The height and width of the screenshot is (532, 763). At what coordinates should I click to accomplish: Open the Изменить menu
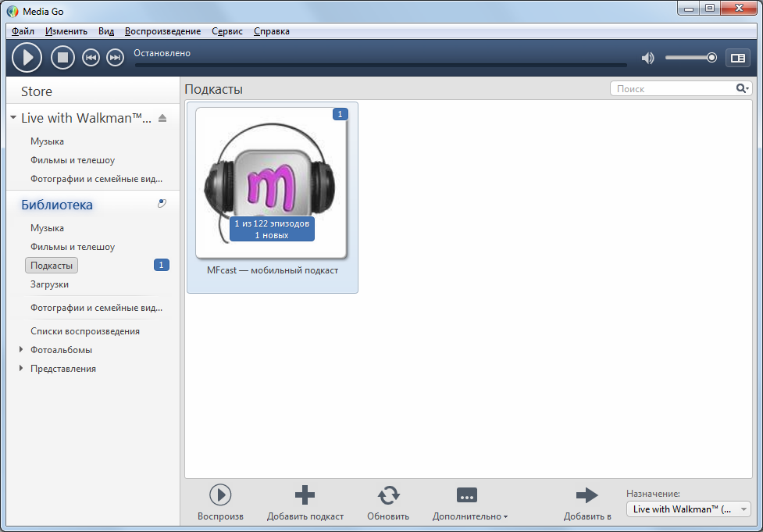click(66, 31)
